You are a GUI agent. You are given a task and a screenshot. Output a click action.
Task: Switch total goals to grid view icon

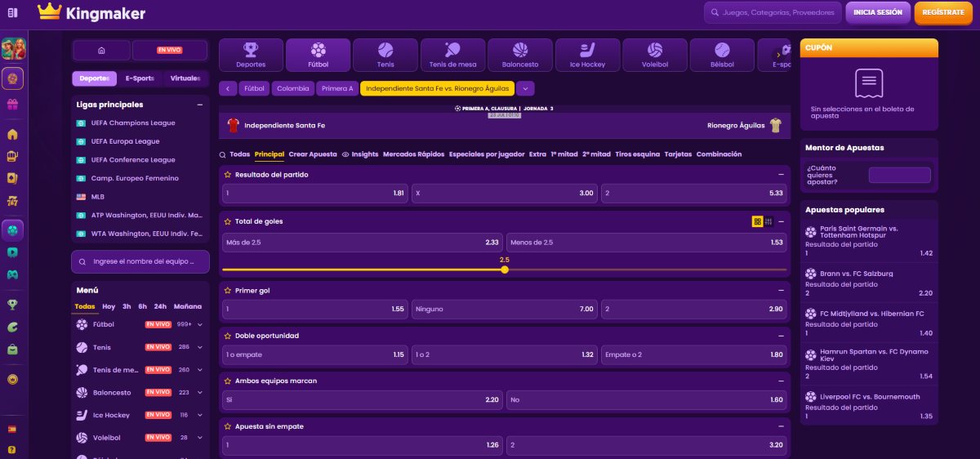click(x=757, y=221)
